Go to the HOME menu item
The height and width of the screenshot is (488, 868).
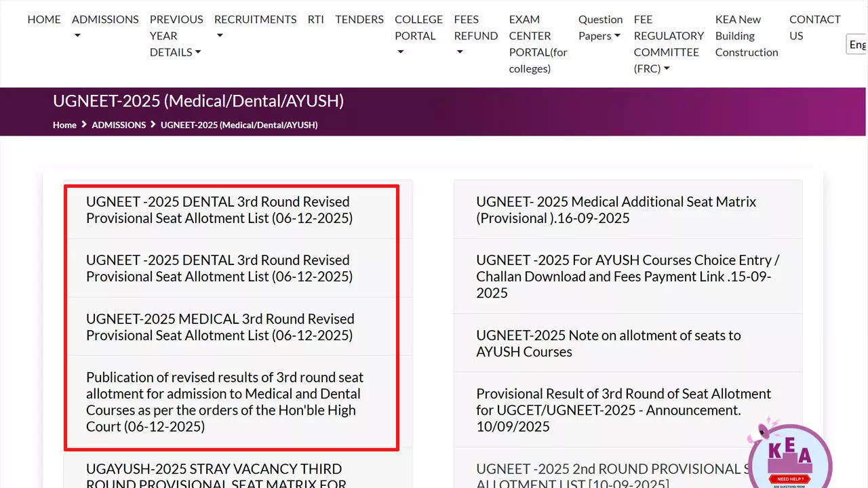43,19
